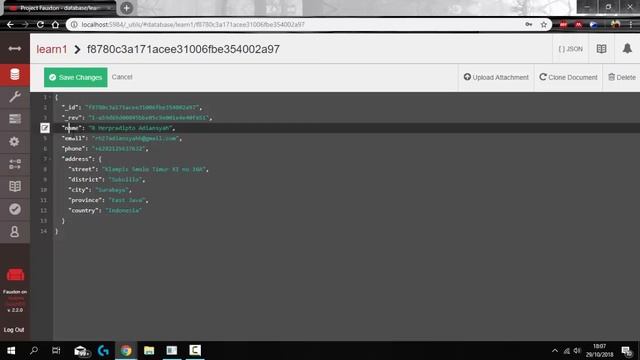
Task: Go back in the browser
Action: click(x=10, y=24)
